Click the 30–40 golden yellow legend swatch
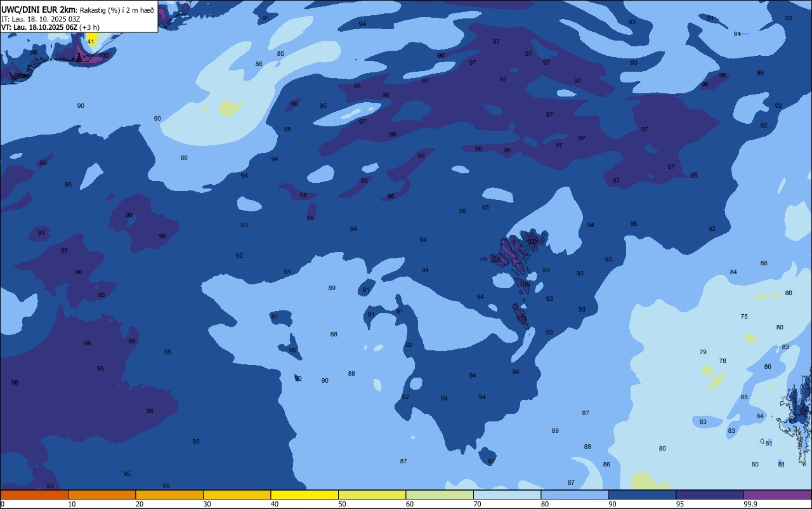This screenshot has width=812, height=509. (x=237, y=494)
